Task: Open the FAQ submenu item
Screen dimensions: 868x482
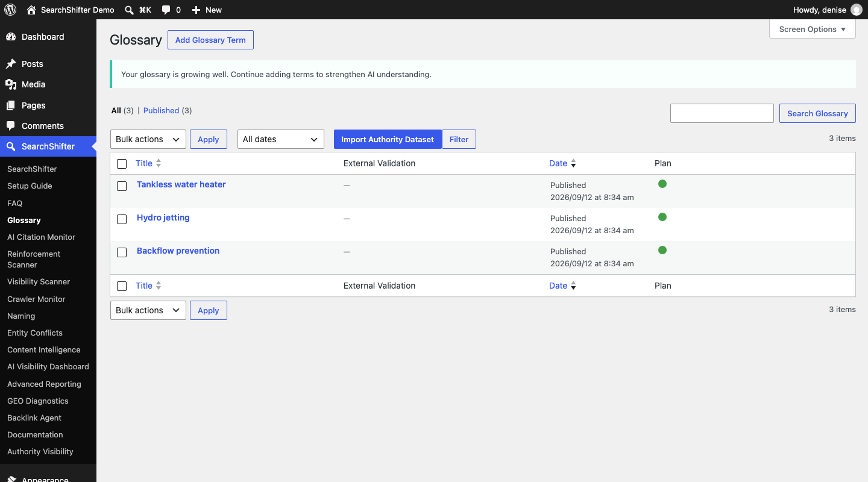Action: click(14, 203)
